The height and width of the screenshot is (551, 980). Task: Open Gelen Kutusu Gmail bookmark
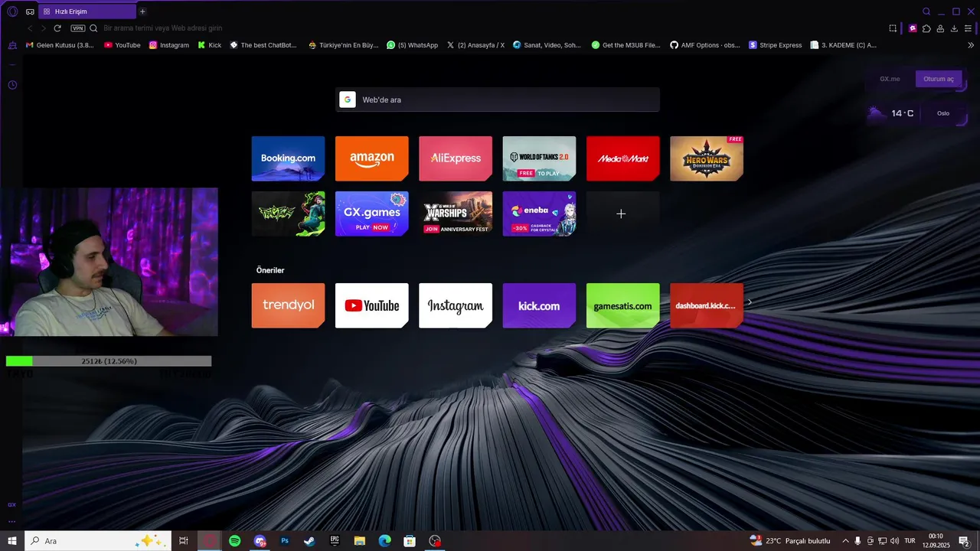(x=60, y=45)
